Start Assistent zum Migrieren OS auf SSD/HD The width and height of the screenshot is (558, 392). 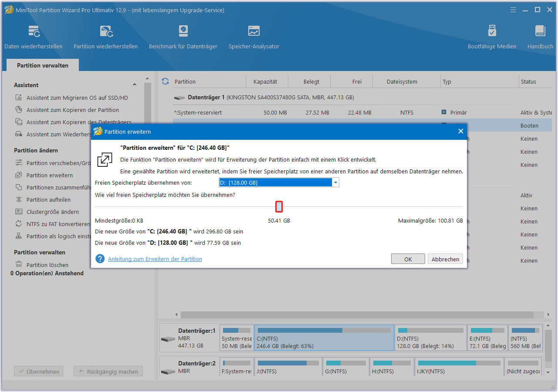click(77, 98)
